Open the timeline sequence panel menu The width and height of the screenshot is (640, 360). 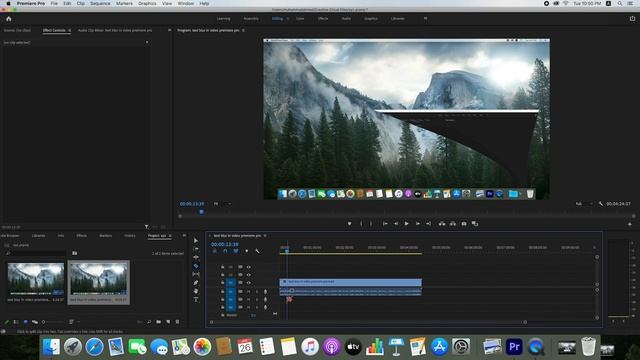[x=265, y=236]
